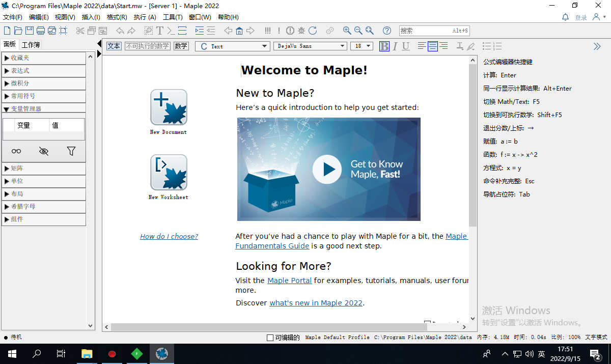Create a new file with toolbar icon
The height and width of the screenshot is (364, 611).
[7, 31]
